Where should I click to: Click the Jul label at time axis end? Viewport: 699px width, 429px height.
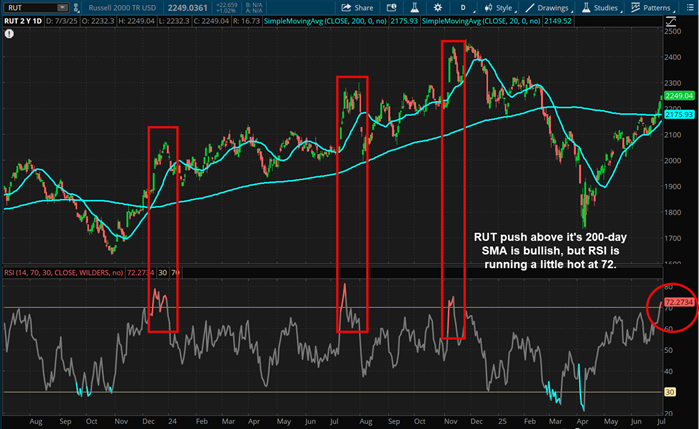point(661,421)
